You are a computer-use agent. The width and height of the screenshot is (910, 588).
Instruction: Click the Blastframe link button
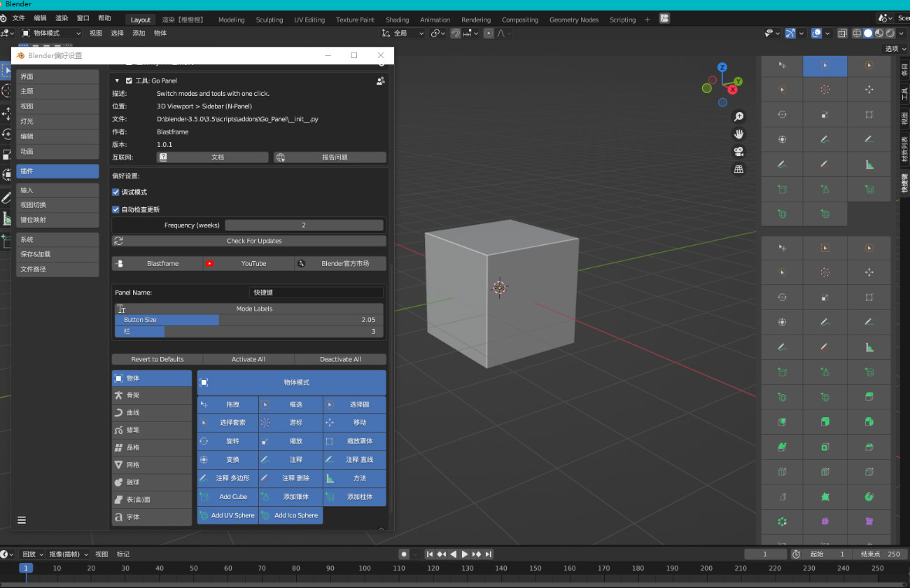(157, 263)
